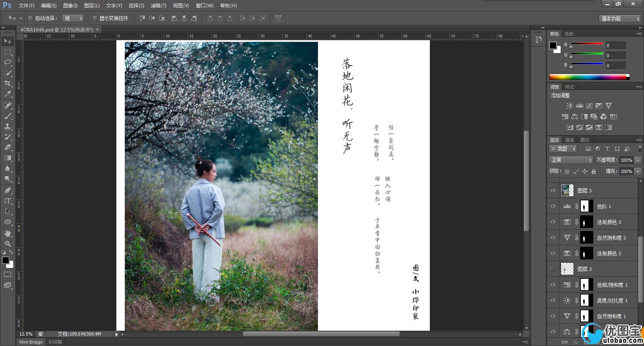Expand the 不透明度 opacity dropdown arrow
644x346 pixels.
click(638, 160)
